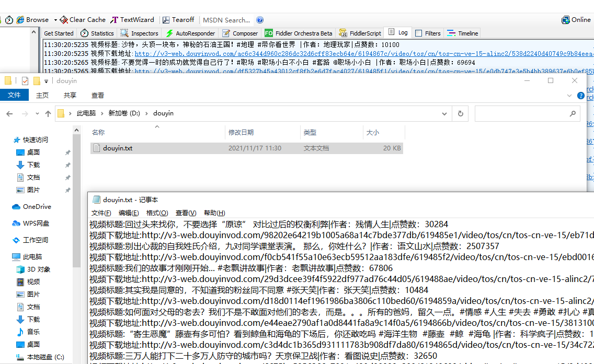Open the Customize Quick Access Toolbar dropdown
Image resolution: width=594 pixels, height=364 pixels.
click(46, 81)
